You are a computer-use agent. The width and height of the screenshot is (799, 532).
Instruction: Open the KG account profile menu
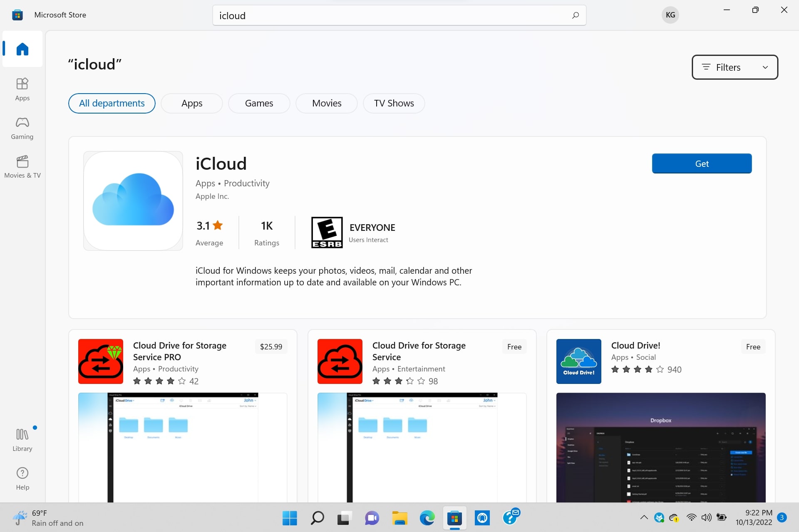[x=670, y=15]
